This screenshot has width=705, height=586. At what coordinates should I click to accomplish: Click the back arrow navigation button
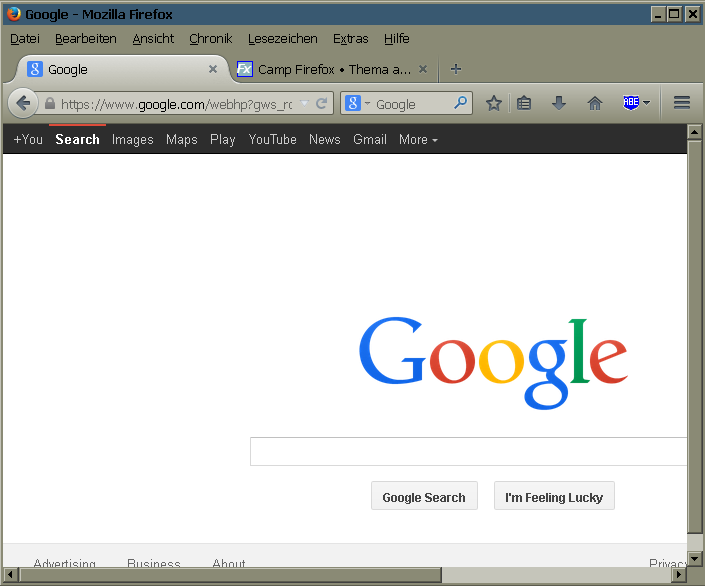tap(22, 104)
